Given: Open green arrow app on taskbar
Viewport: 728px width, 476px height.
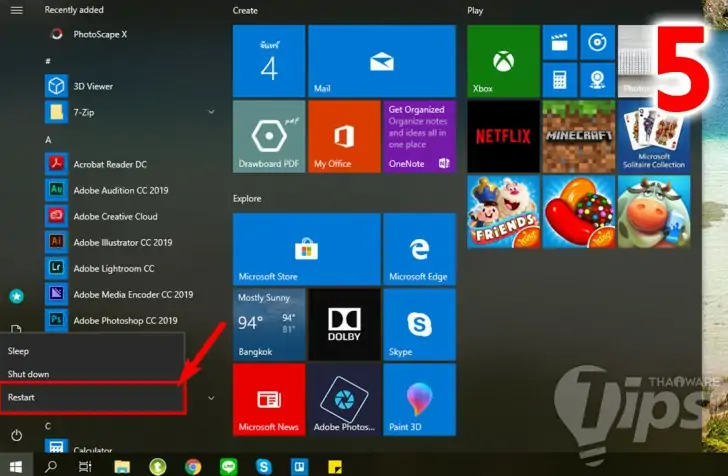Looking at the screenshot, I should click(157, 466).
